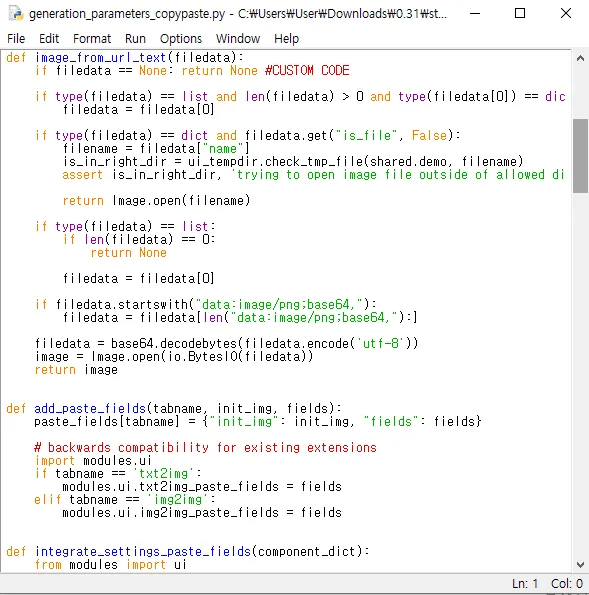
Task: Open the Run menu
Action: (135, 38)
